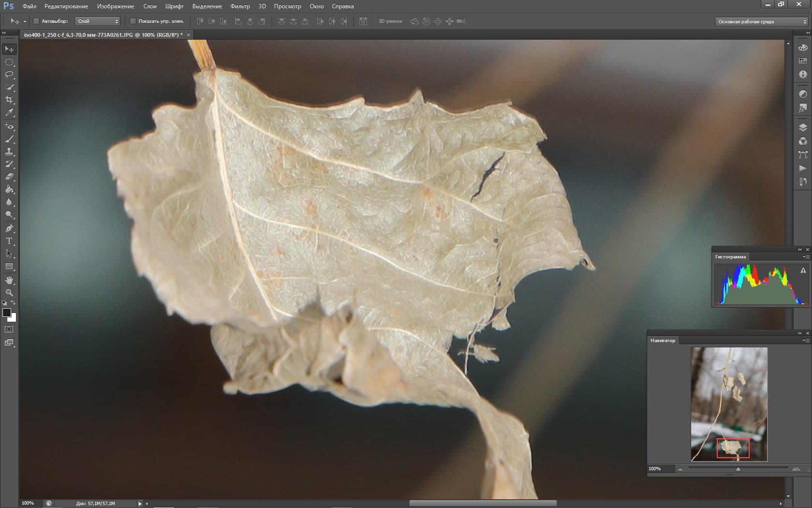Select the Crop tool
The image size is (812, 508).
pos(9,100)
